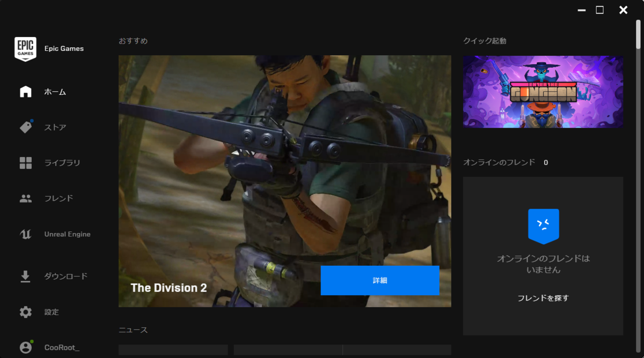Switch to ライブラリ menu label

point(62,163)
